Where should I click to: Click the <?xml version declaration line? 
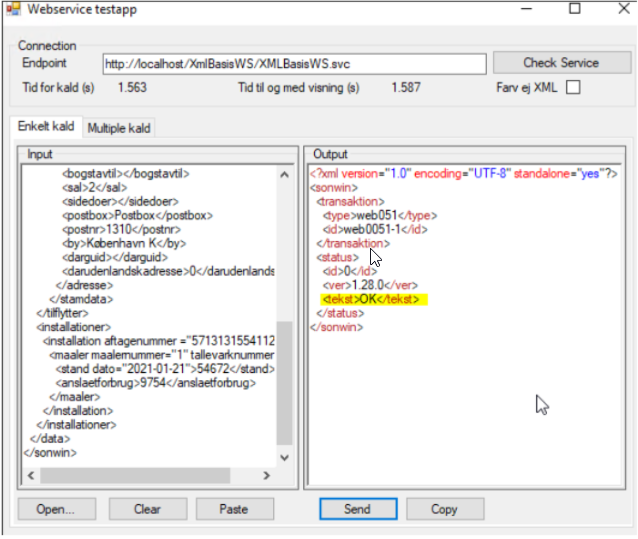pos(463,174)
